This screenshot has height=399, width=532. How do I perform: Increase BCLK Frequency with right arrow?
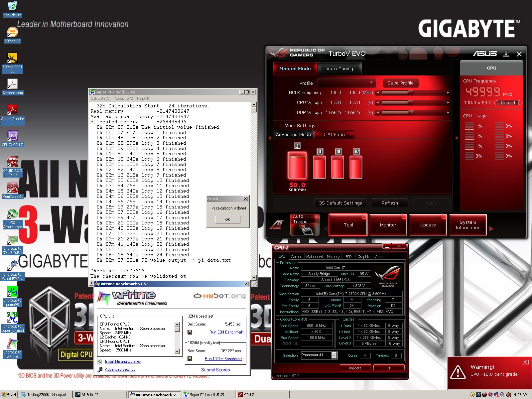[448, 93]
